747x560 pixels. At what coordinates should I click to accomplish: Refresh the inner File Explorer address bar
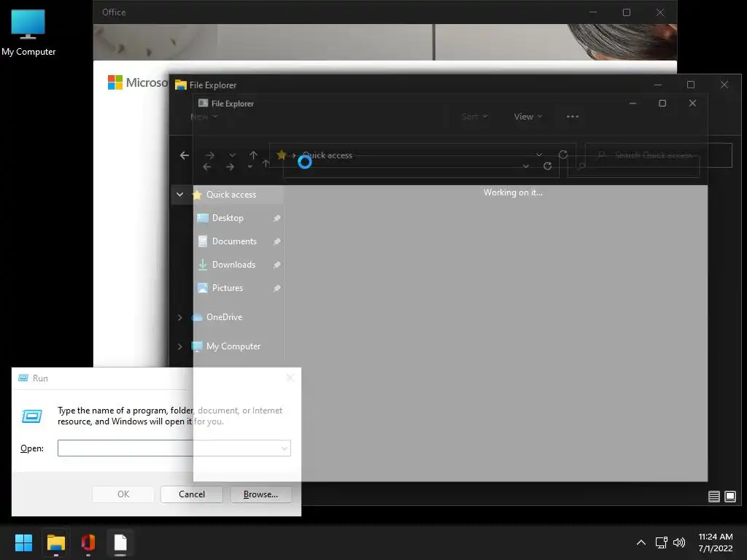[x=547, y=166]
